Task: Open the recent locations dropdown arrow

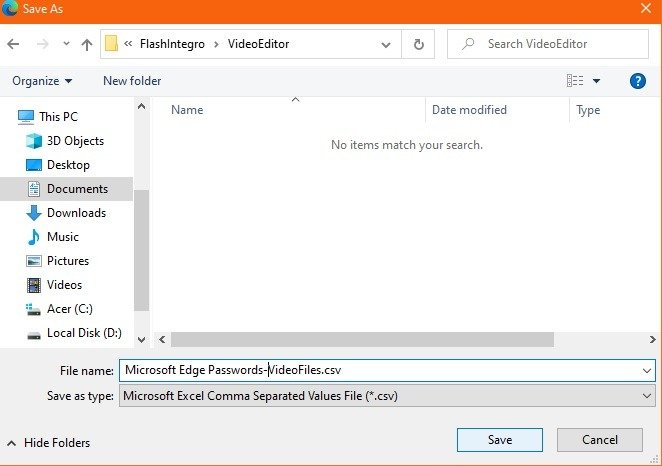Action: tap(66, 43)
